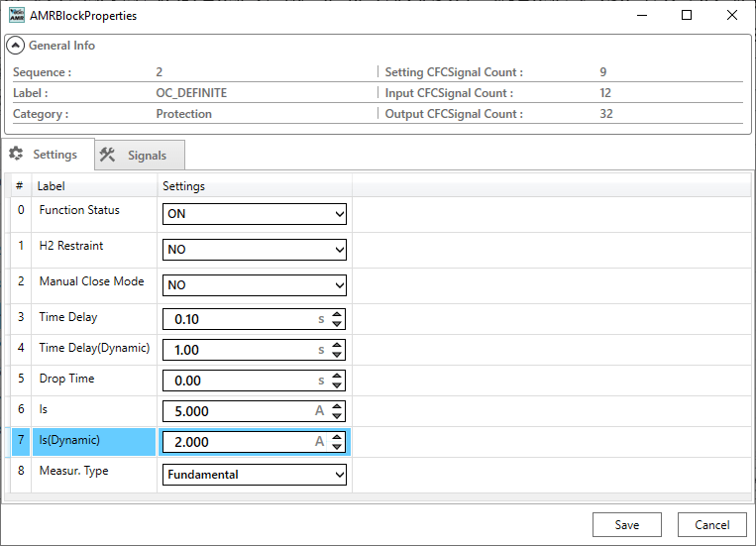Increase the Time Delay value
Screen dimensions: 756x546
338,315
